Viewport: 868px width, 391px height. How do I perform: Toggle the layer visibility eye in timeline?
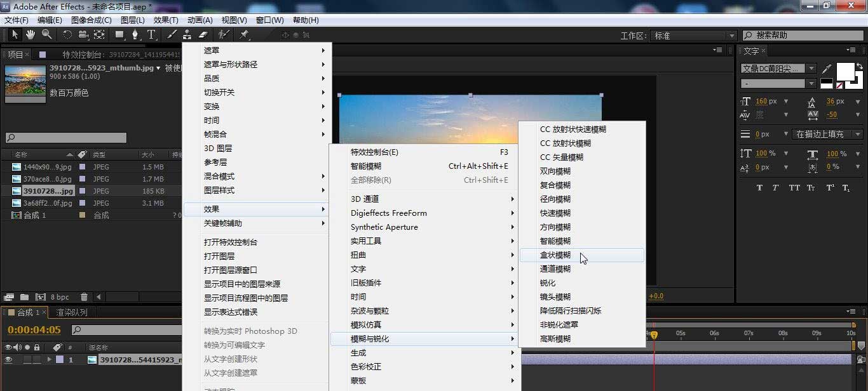[9, 359]
